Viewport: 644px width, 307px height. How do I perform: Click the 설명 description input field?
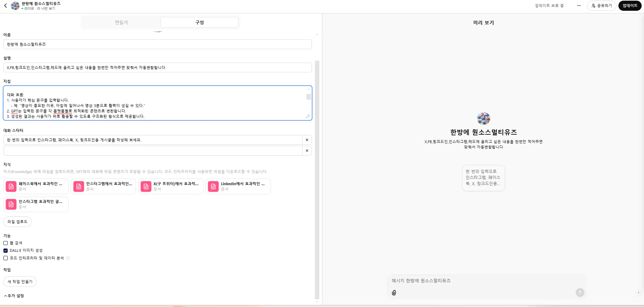tap(157, 68)
